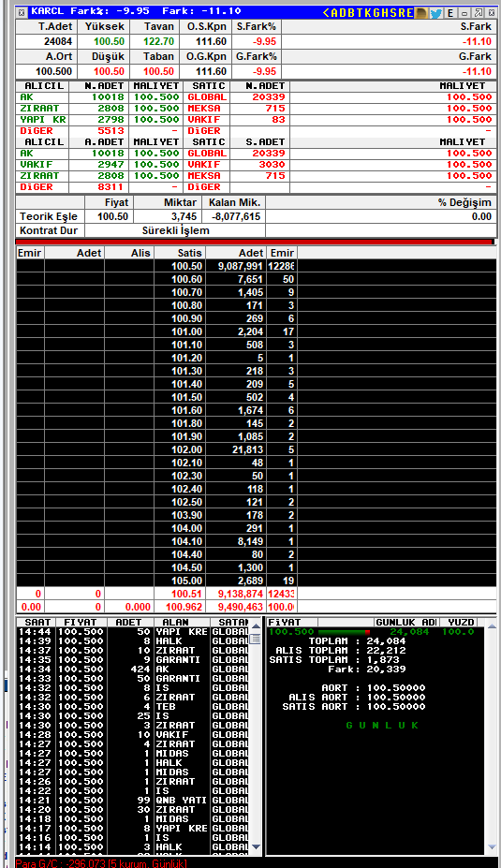This screenshot has width=501, height=868.
Task: Select the 14:34 AK trade of 424
Action: [x=133, y=669]
